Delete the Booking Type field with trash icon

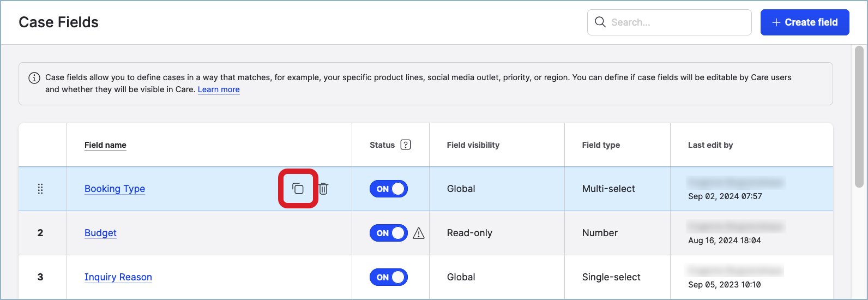[x=323, y=189]
